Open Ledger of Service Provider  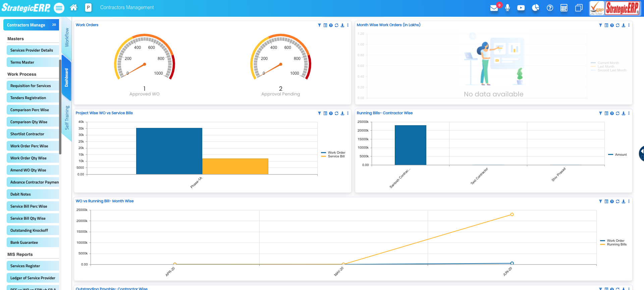(x=33, y=278)
